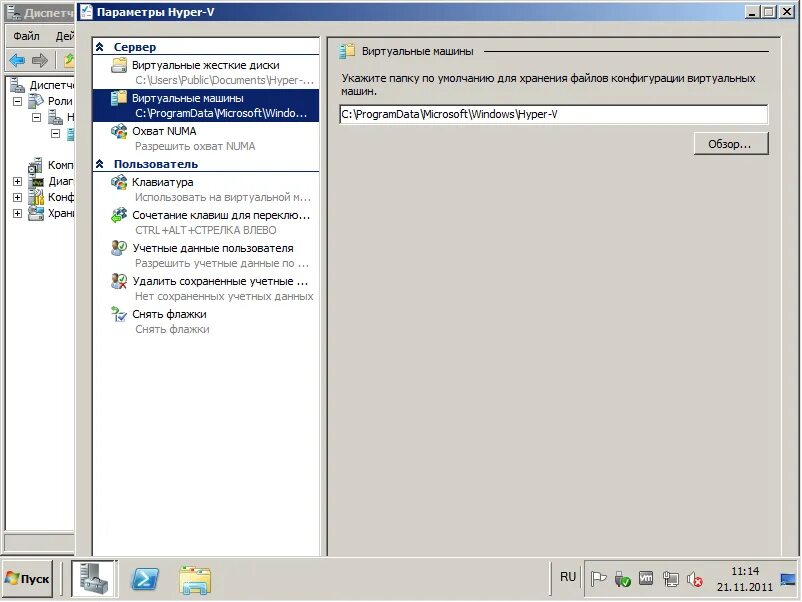Click the Охват NUMA settings icon
The image size is (802, 602).
click(x=119, y=131)
